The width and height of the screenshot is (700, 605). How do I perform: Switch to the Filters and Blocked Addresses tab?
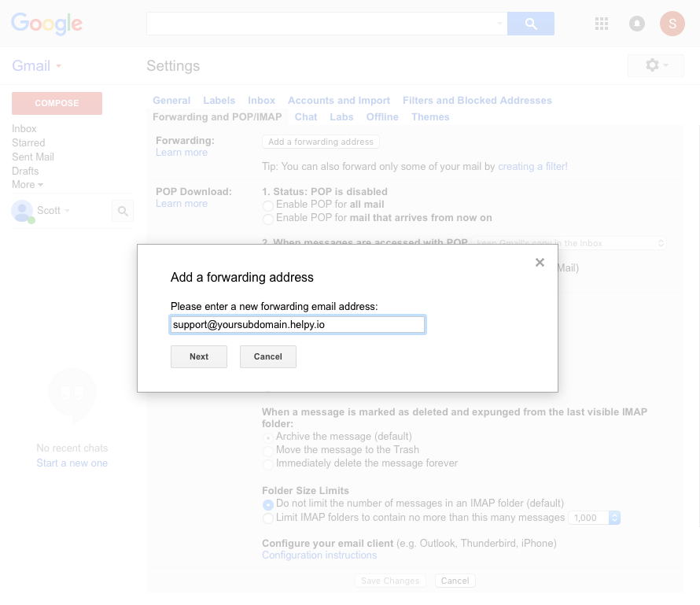click(477, 101)
